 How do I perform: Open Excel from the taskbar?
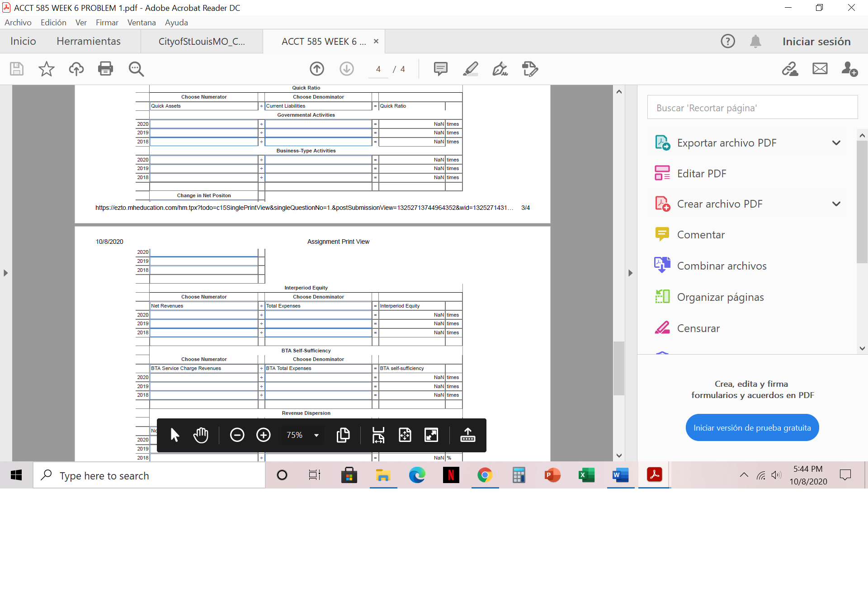(x=586, y=475)
